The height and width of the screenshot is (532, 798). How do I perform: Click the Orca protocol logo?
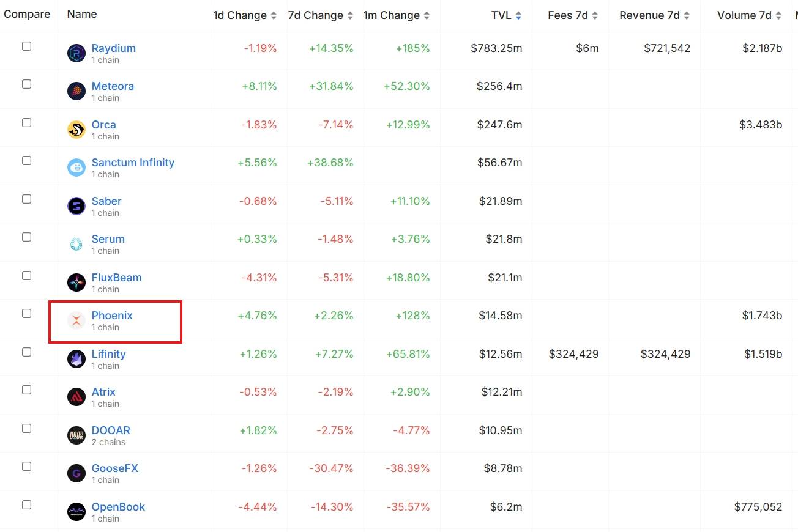coord(76,130)
